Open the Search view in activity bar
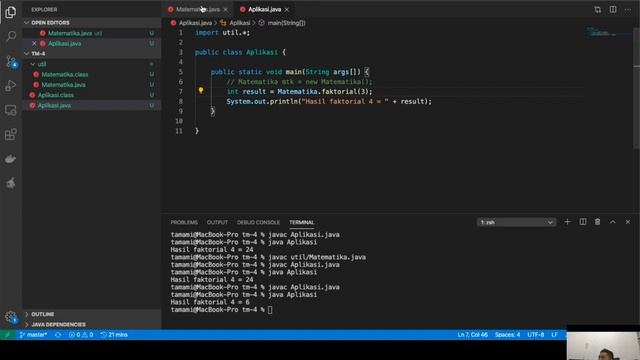Screen dimensions: 640x360 (x=11, y=36)
